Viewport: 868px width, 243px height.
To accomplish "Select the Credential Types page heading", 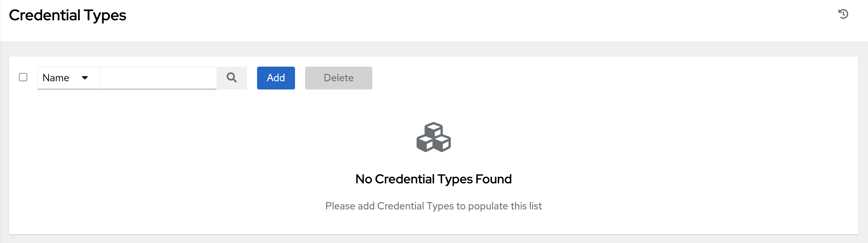I will pos(68,15).
